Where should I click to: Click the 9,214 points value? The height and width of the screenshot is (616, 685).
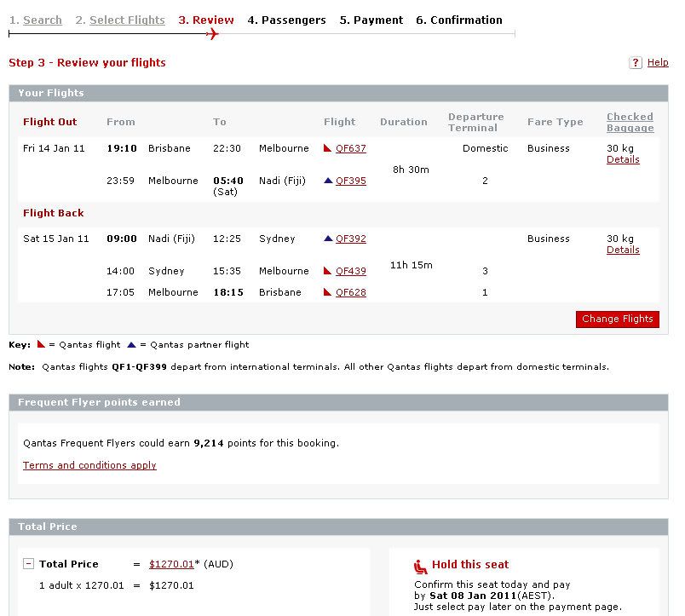[x=209, y=443]
